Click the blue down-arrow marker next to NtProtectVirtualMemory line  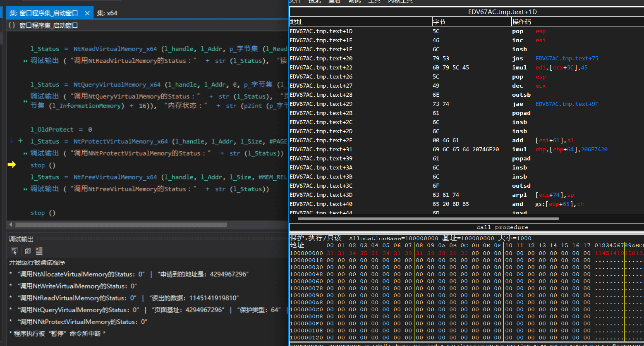12,141
